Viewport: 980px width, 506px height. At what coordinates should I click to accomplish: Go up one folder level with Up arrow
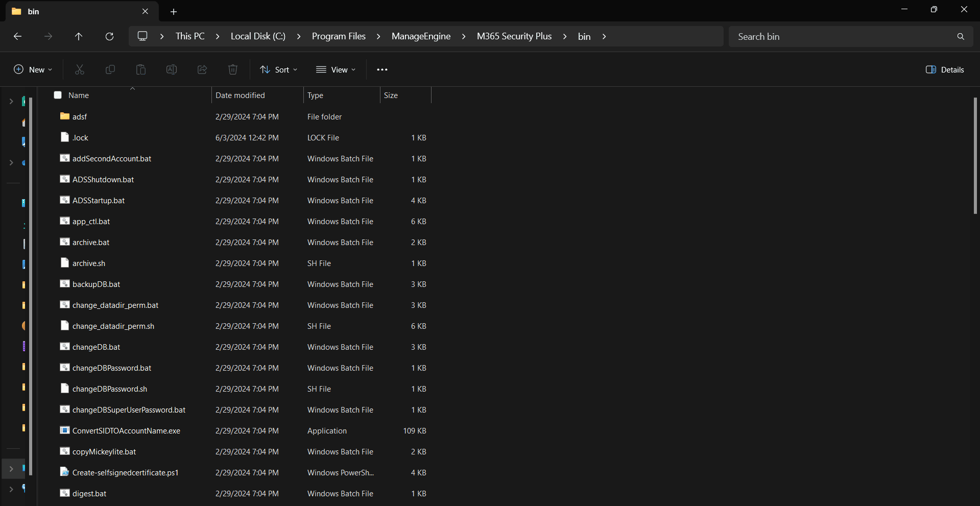pos(79,36)
